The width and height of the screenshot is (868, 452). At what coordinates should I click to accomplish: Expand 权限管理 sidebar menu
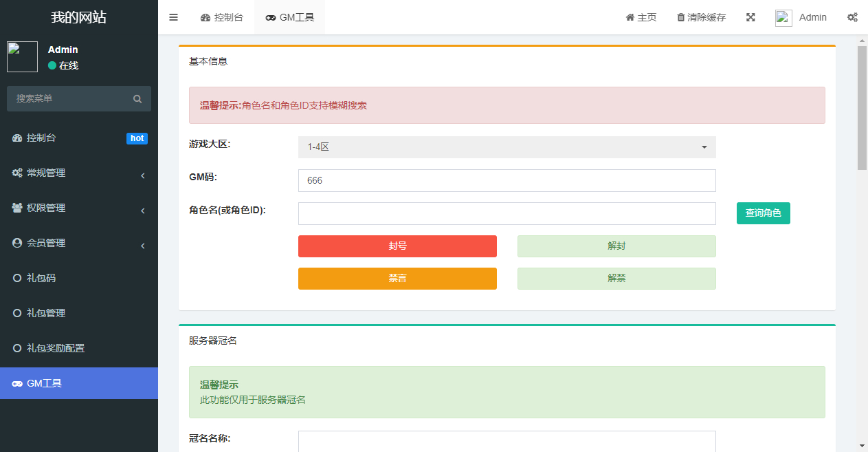tap(79, 208)
